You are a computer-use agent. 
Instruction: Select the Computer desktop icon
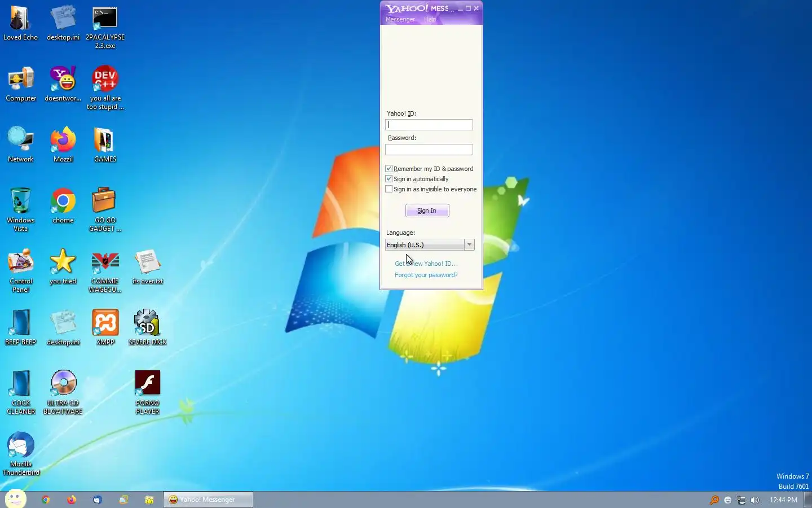pos(20,85)
